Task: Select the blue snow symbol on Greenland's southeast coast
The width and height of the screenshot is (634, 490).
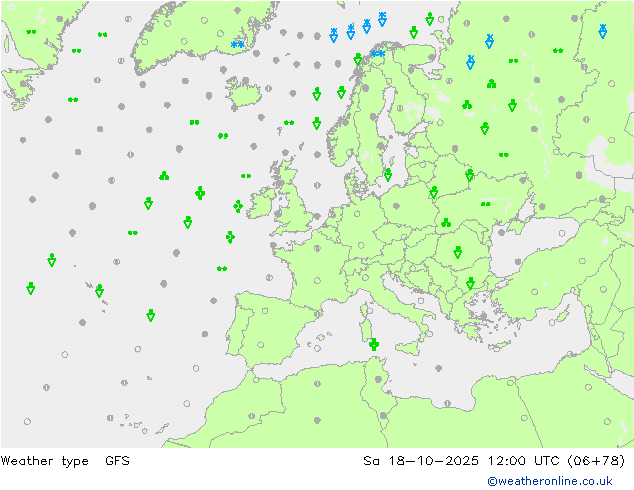Action: click(x=237, y=44)
